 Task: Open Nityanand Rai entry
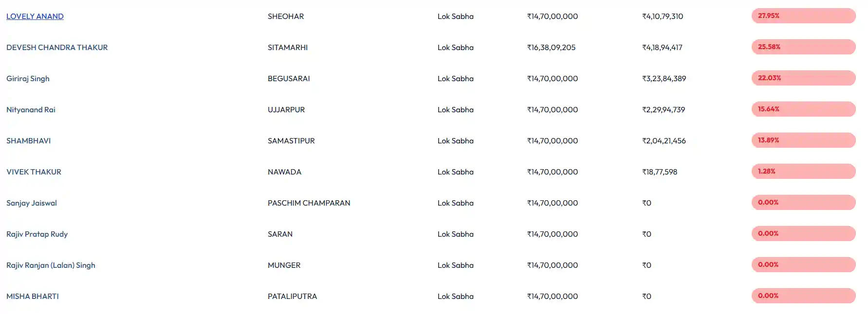31,110
